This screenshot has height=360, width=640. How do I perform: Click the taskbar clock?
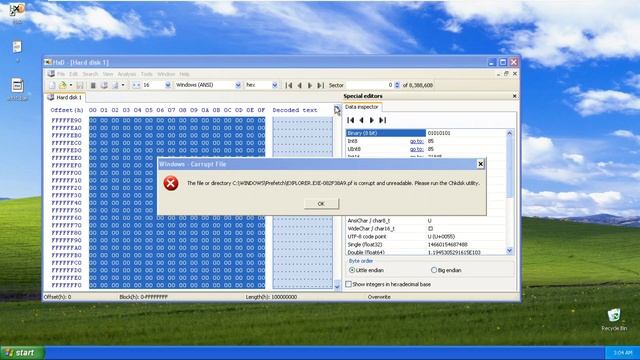coord(622,353)
